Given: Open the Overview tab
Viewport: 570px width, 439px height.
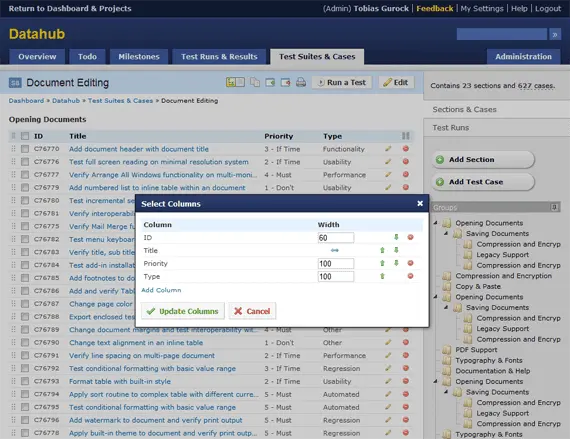Looking at the screenshot, I should [x=37, y=57].
